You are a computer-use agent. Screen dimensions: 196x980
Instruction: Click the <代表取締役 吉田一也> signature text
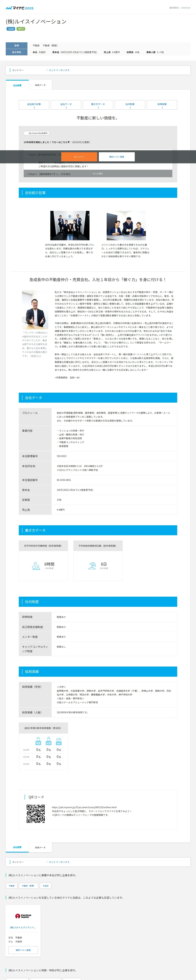(x=67, y=377)
